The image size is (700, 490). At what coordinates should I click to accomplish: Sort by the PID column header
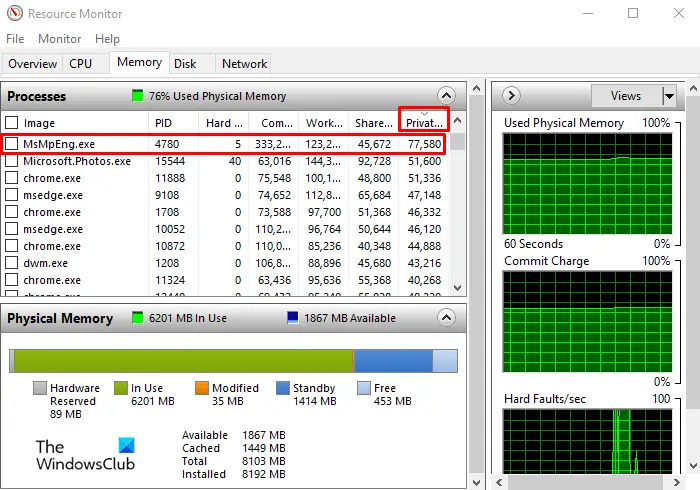coord(173,123)
